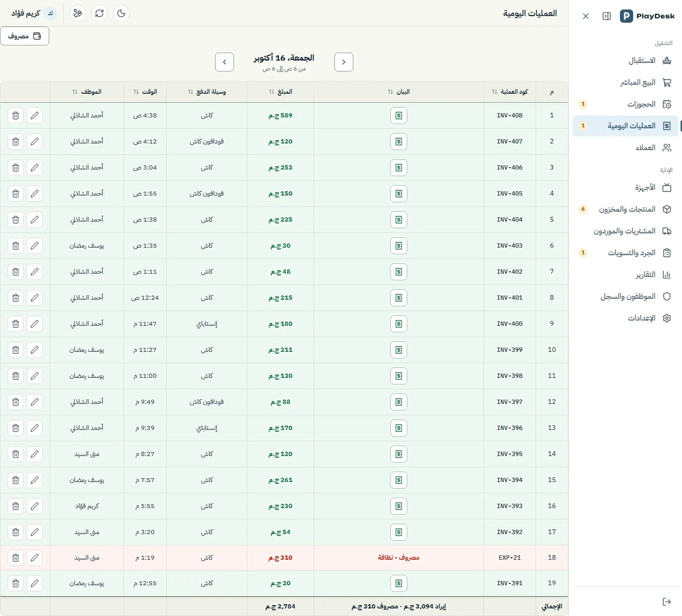Viewport: 682px width, 616px height.
Task: Click the header icon left of refresh
Action: click(78, 13)
